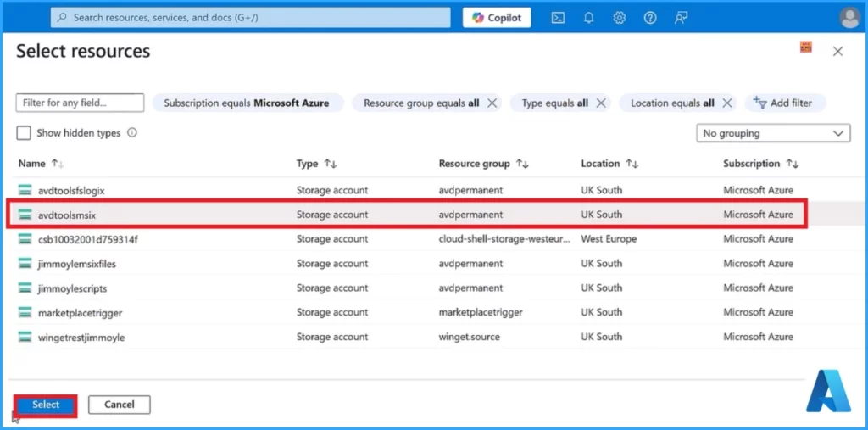Screen dimensions: 868x430
Task: Open the user account avatar
Action: pos(849,18)
